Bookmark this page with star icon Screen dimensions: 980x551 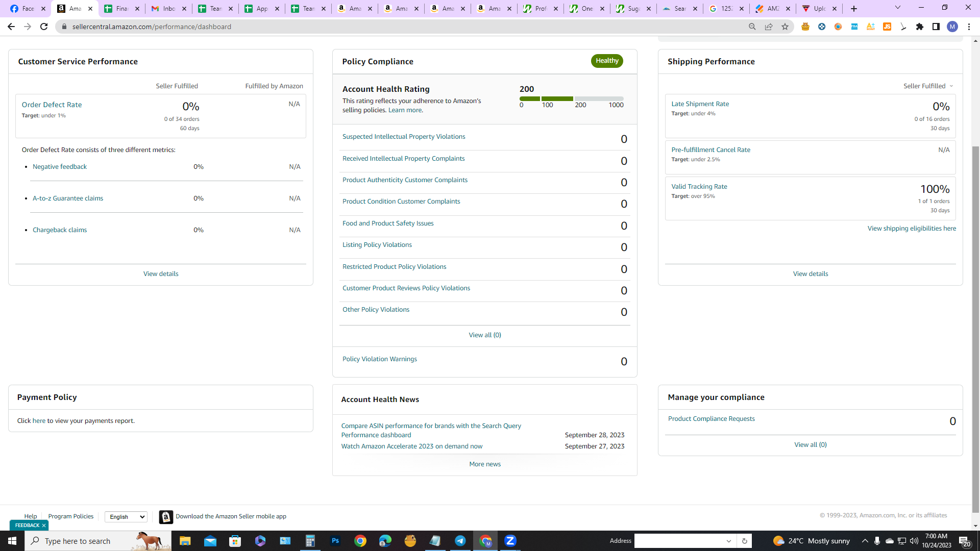pyautogui.click(x=785, y=27)
